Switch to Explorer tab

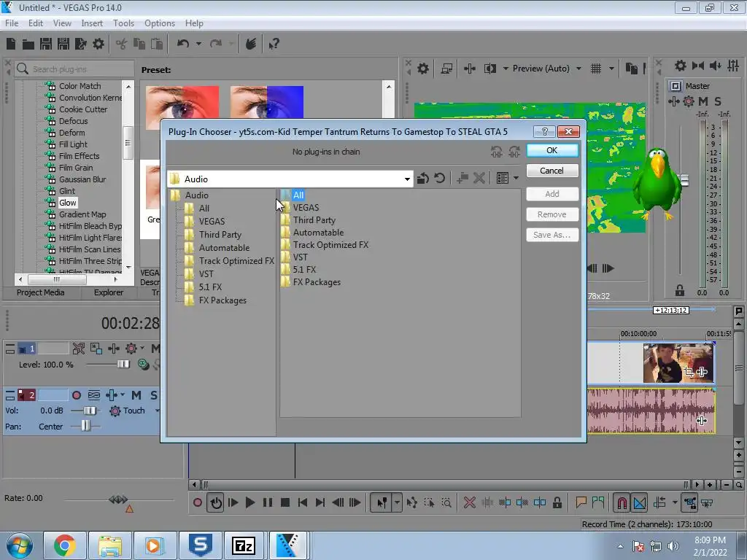coord(108,292)
